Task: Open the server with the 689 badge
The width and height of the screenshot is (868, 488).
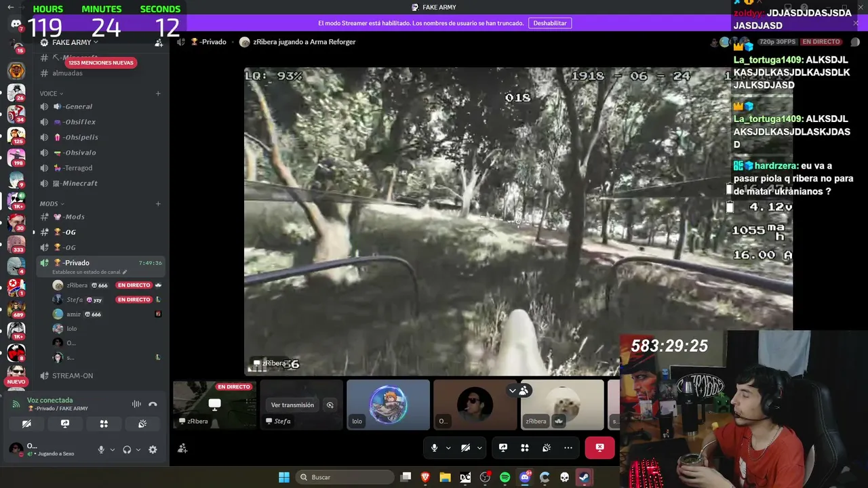Action: [16, 309]
